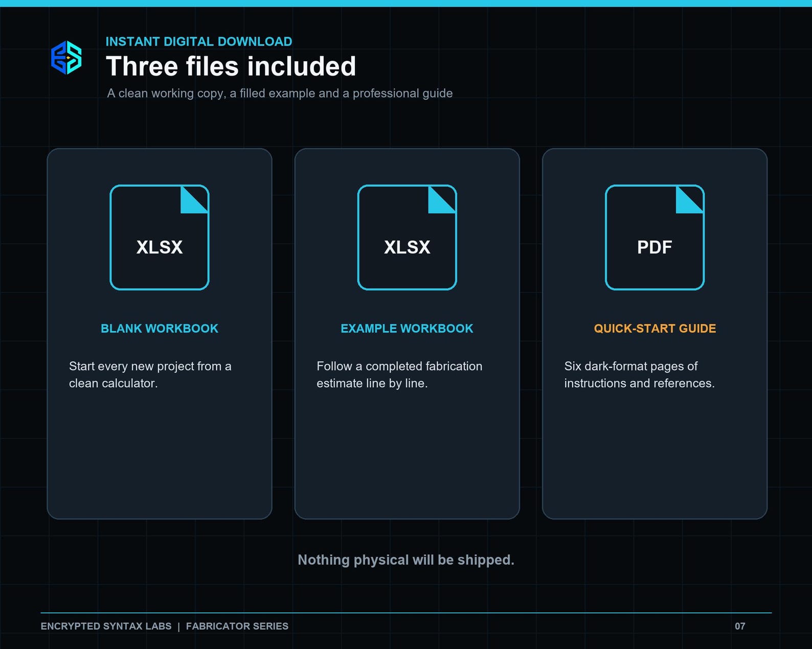The width and height of the screenshot is (812, 649).
Task: Click the 'Three files included' title
Action: coord(231,66)
